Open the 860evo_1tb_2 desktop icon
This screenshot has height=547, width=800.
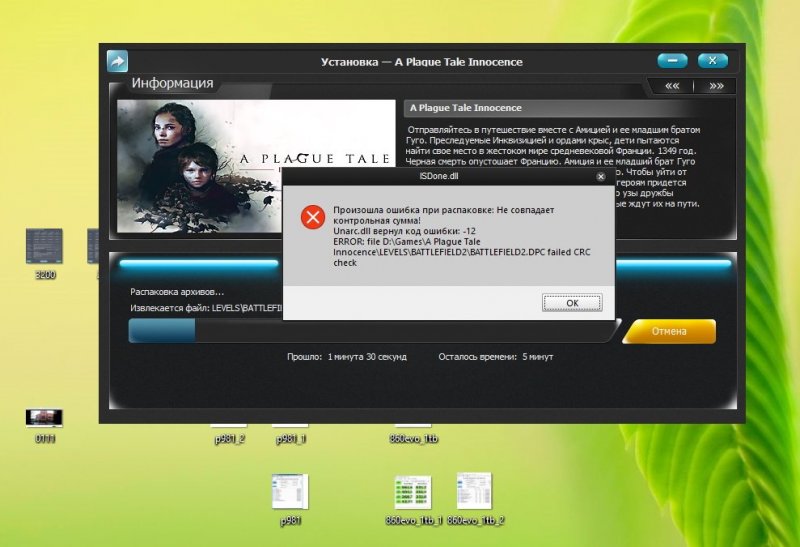pos(474,491)
